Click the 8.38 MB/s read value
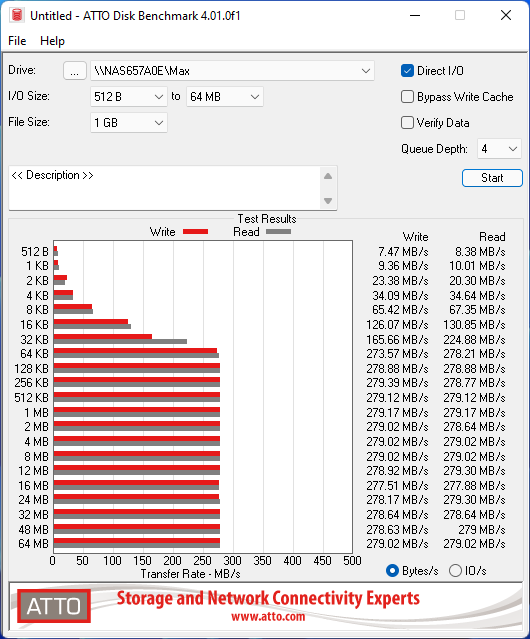 click(480, 252)
